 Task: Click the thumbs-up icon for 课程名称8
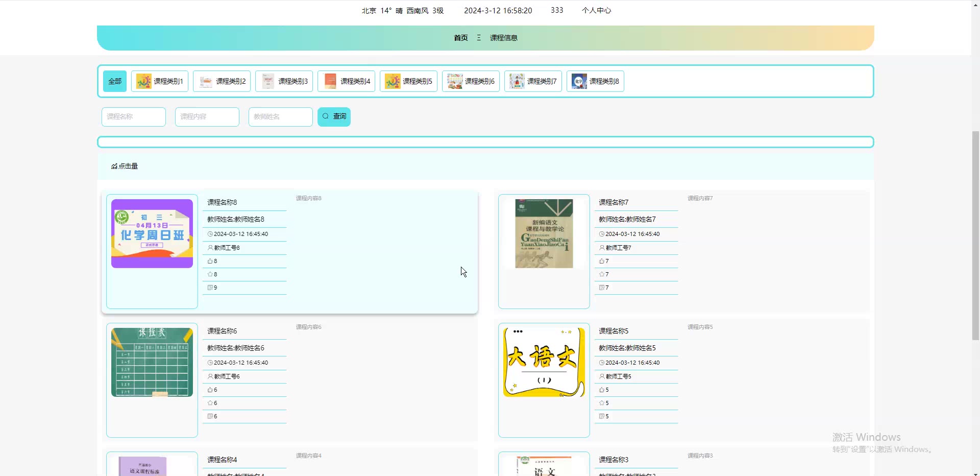pyautogui.click(x=210, y=261)
